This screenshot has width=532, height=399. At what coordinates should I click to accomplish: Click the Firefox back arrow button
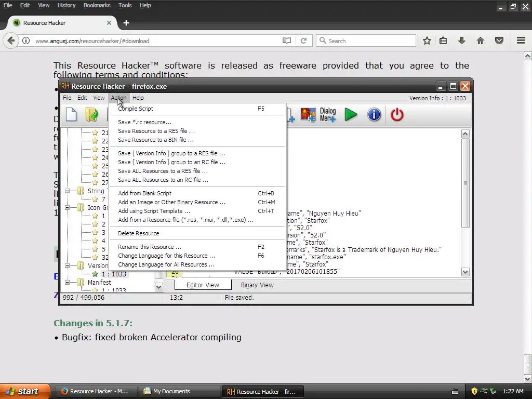coord(11,41)
